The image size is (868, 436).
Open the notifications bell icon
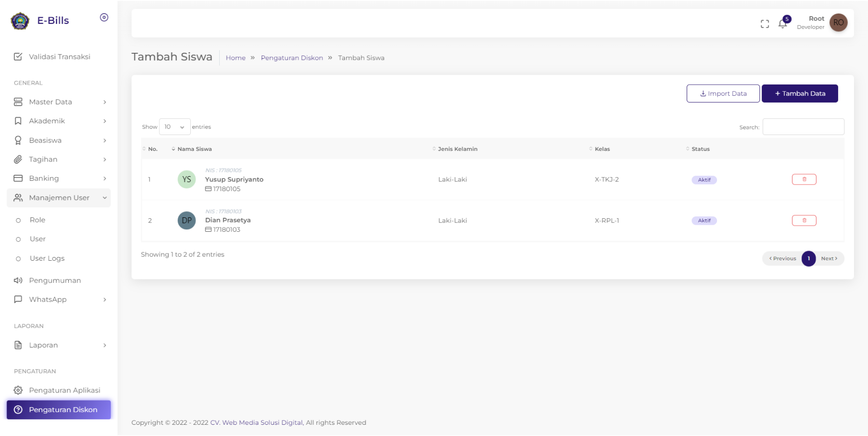tap(782, 23)
